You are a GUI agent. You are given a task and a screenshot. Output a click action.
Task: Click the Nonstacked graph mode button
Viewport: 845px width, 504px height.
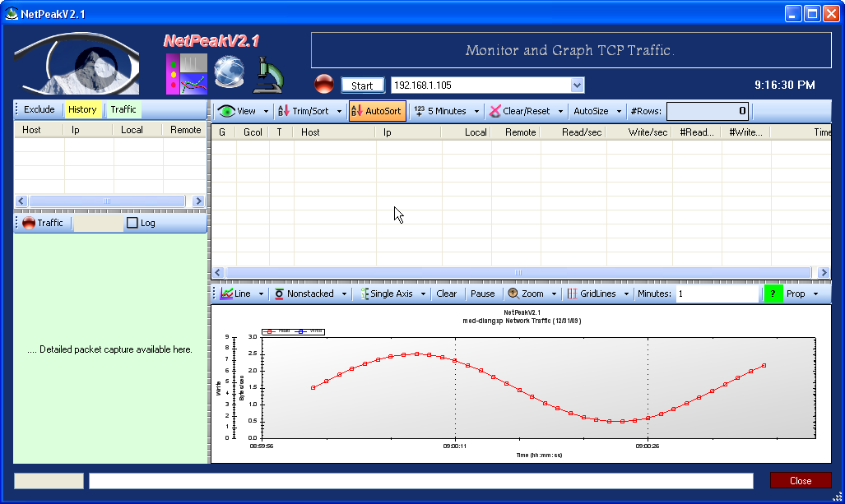(x=304, y=294)
